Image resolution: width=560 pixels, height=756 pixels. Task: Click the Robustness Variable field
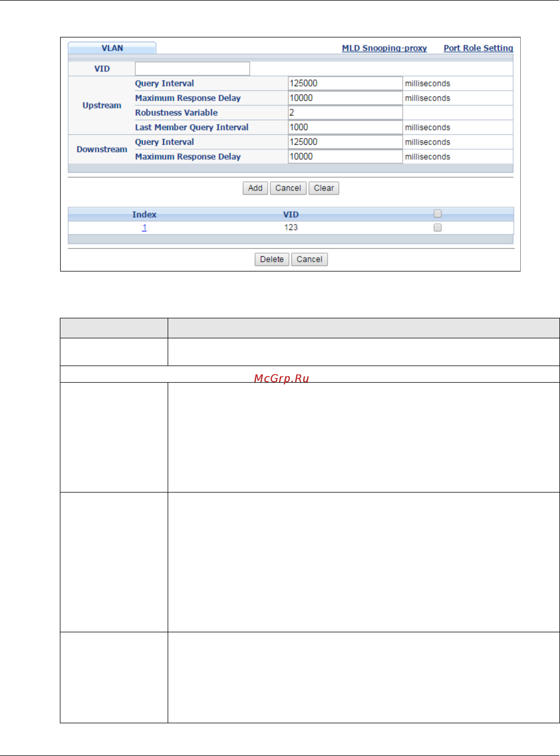tap(345, 112)
